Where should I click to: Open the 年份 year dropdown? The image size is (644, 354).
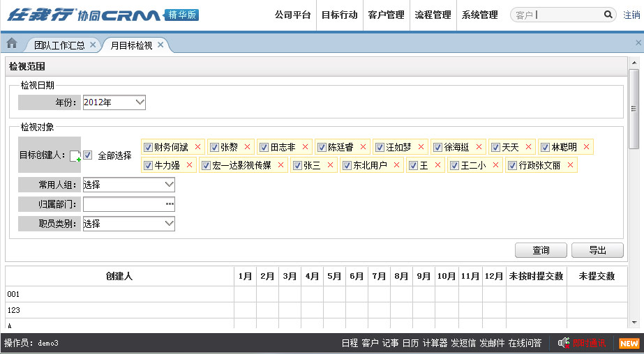114,102
